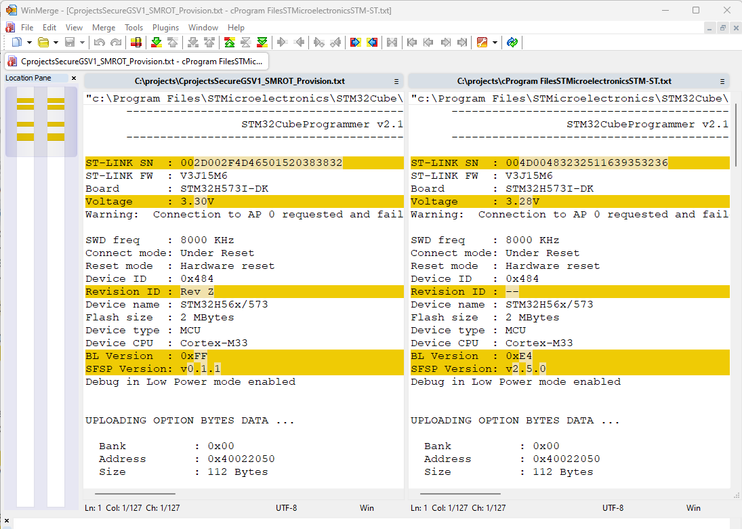The height and width of the screenshot is (529, 742).
Task: Expand the Options icon's dropdown arrow
Action: tap(495, 43)
